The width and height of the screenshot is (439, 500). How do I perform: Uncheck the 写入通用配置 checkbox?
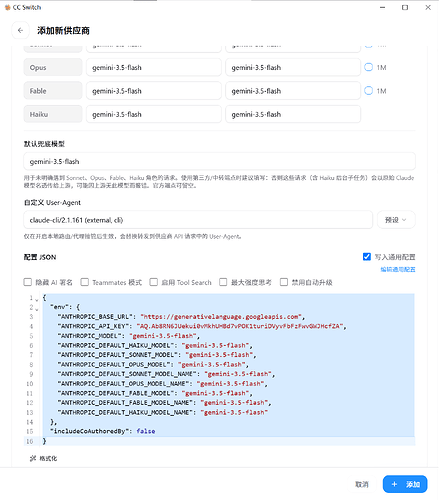tap(367, 257)
